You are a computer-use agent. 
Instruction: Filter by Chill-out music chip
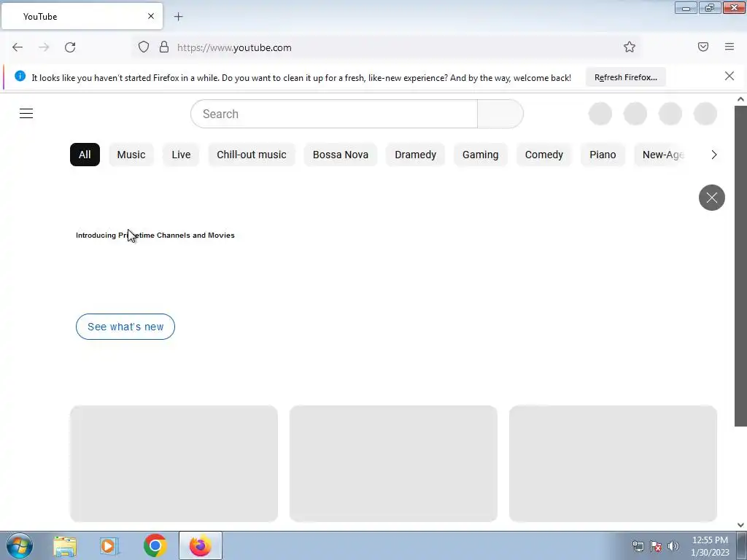click(x=252, y=155)
